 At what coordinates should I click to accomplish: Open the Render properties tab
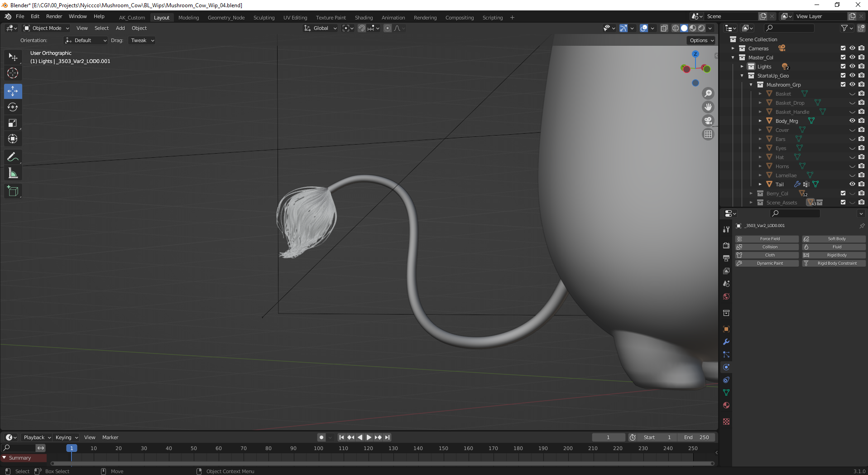(x=726, y=245)
